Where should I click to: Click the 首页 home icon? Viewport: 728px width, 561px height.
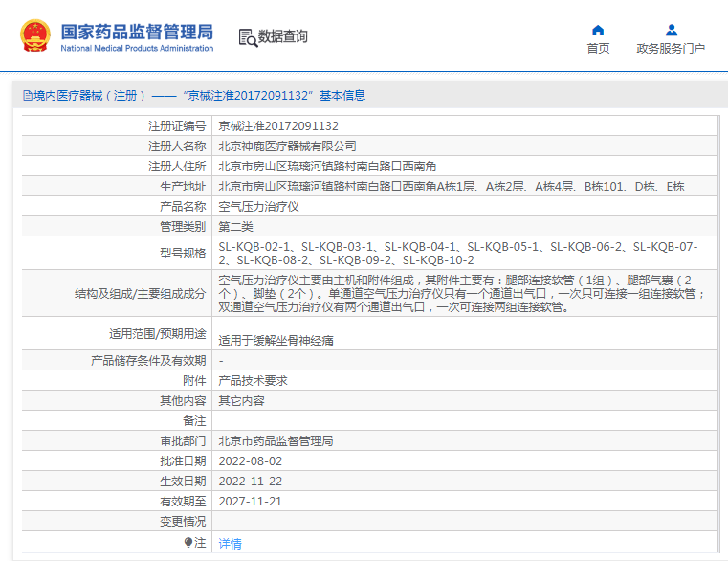(x=598, y=31)
